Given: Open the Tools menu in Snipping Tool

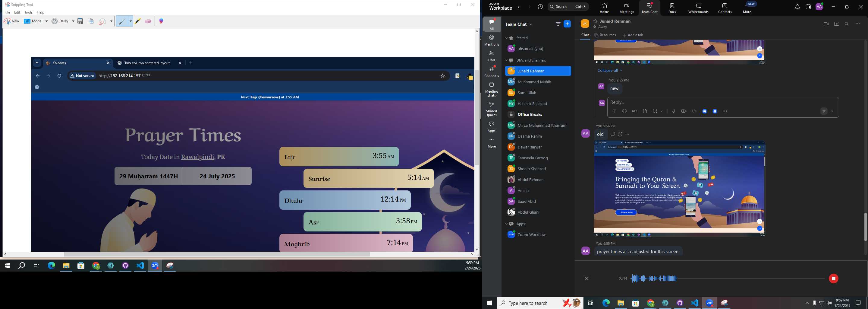Looking at the screenshot, I should 29,12.
